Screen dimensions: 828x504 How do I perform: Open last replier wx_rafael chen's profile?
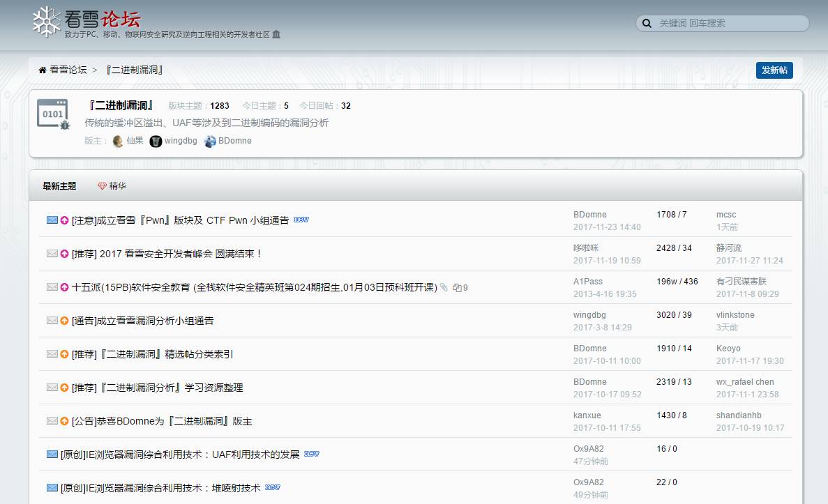(x=745, y=381)
